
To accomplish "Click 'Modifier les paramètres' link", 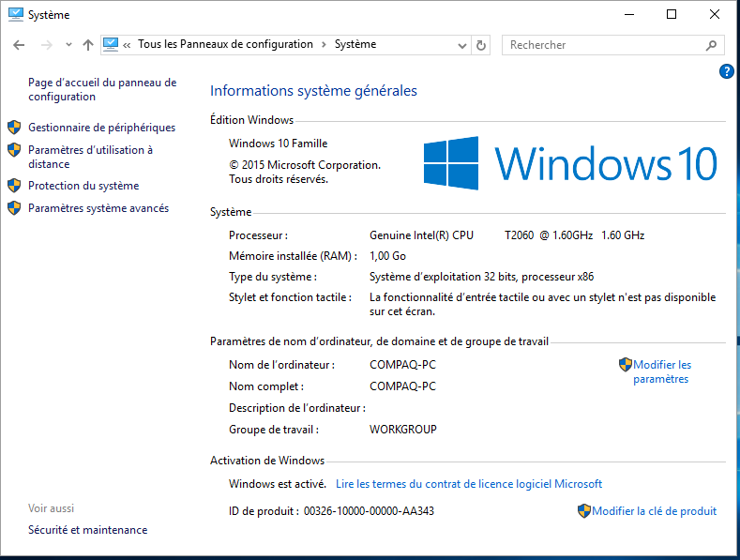I will [x=661, y=371].
